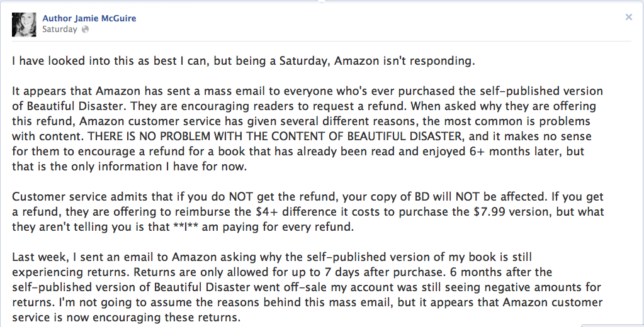Click the public globe privacy icon
This screenshot has height=327, width=644.
[x=85, y=30]
